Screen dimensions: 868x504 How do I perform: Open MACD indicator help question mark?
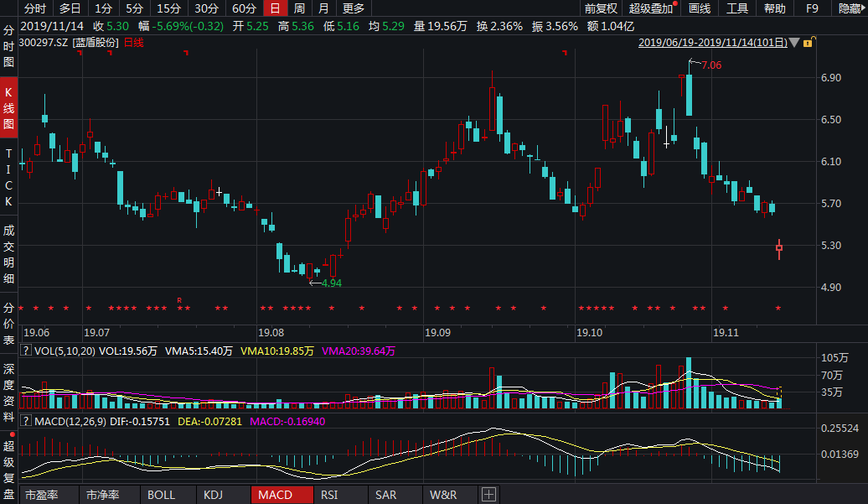click(x=25, y=421)
